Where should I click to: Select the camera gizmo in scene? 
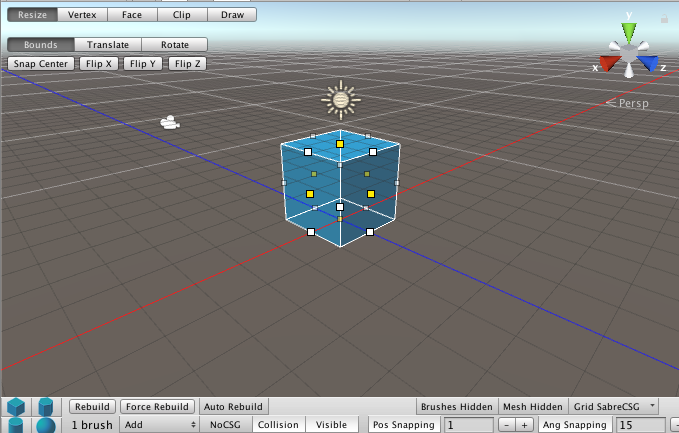[170, 123]
